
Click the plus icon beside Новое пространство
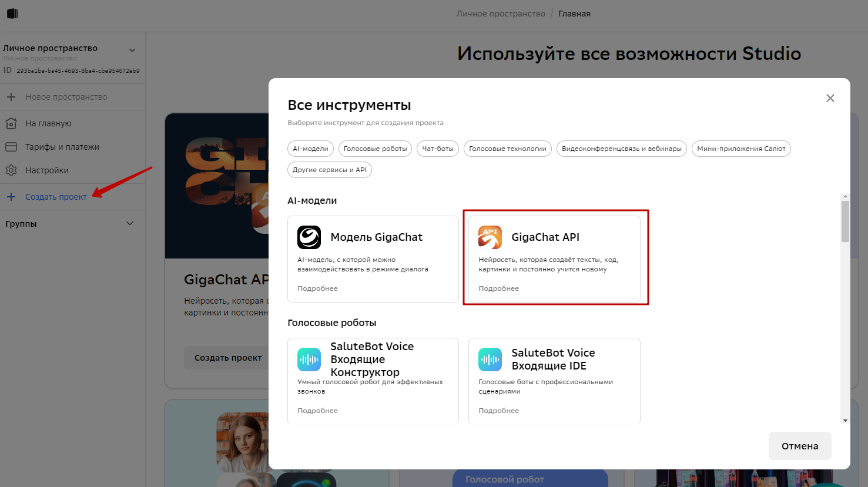[x=11, y=97]
